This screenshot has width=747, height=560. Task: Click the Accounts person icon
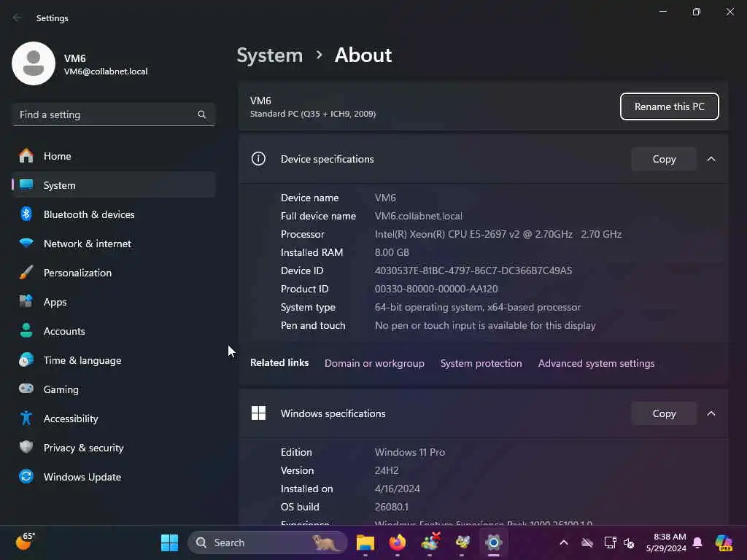[x=26, y=330]
